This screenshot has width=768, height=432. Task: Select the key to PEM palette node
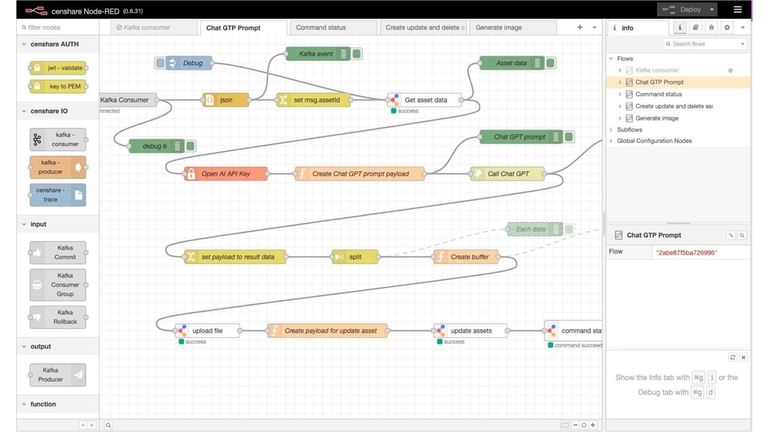point(58,86)
